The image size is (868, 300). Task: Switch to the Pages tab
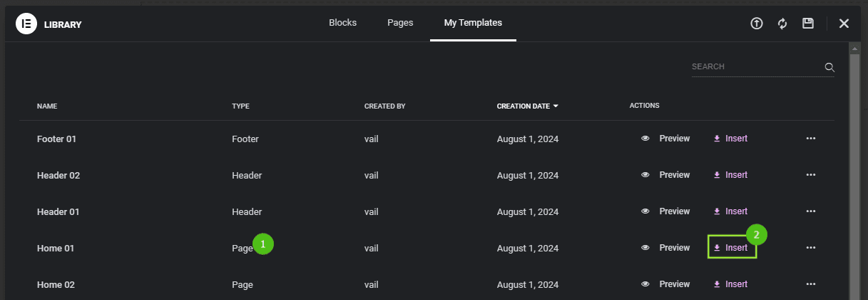pos(400,23)
